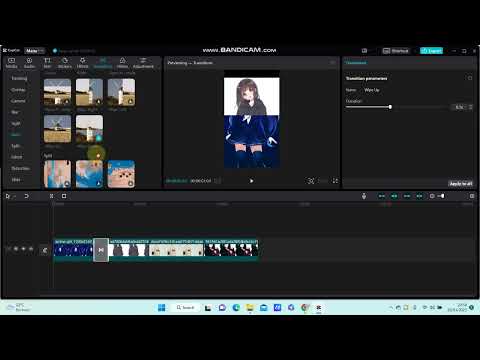
Task: Open the Audio tab
Action: 29,63
